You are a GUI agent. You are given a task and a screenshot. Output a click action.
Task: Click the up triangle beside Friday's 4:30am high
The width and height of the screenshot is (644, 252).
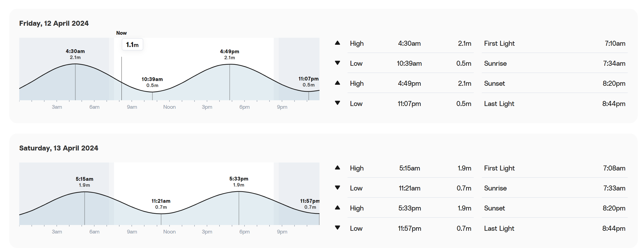click(337, 43)
